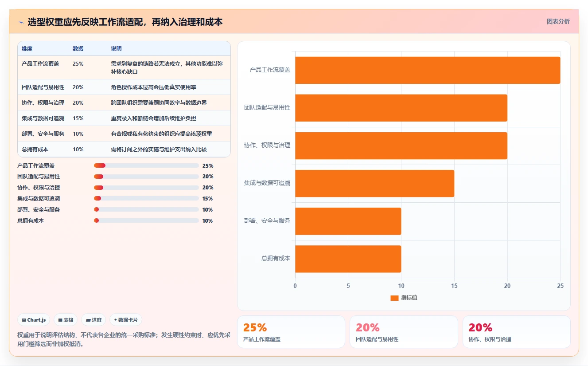Image resolution: width=588 pixels, height=366 pixels.
Task: Click the 部署、安全与服务 chart bar
Action: coord(348,221)
